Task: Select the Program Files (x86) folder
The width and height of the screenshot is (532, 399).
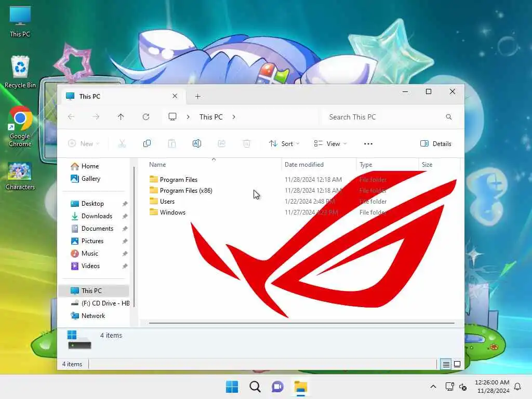Action: (180, 190)
